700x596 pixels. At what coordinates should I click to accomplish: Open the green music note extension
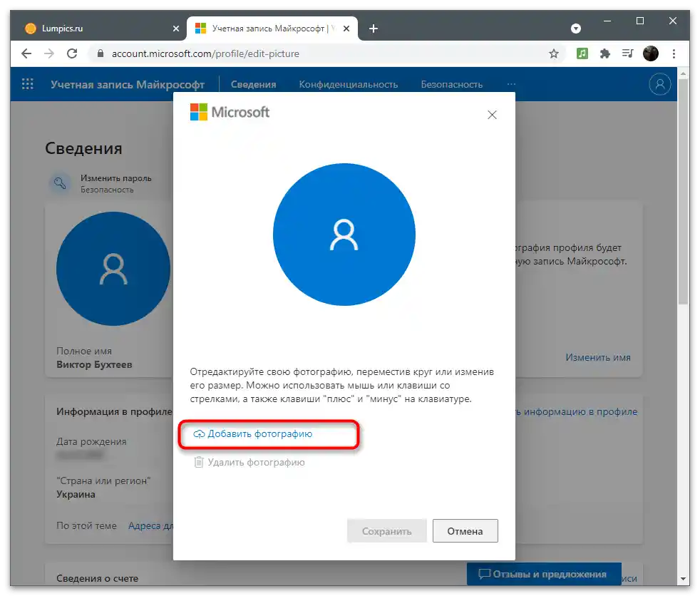pyautogui.click(x=582, y=53)
